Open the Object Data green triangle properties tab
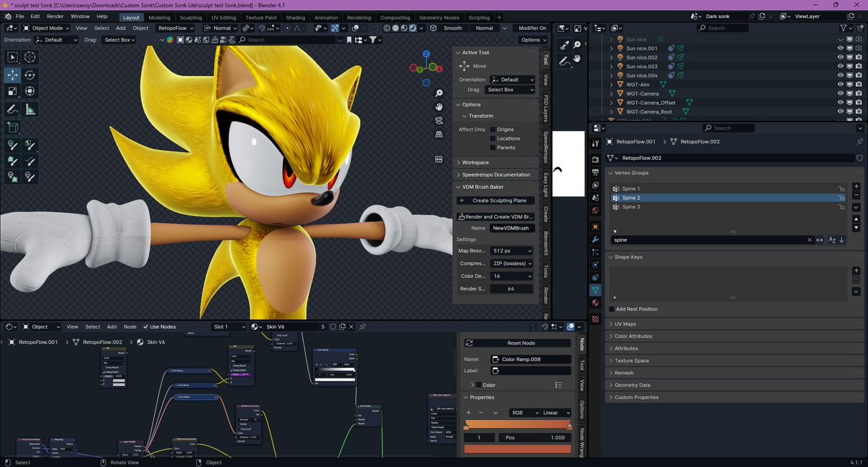Image resolution: width=868 pixels, height=467 pixels. tap(595, 290)
